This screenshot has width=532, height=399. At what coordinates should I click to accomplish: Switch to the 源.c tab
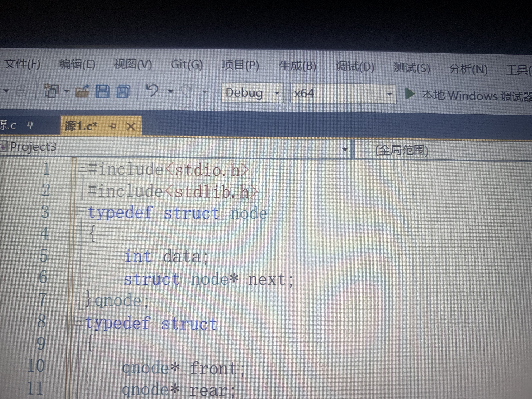[8, 125]
